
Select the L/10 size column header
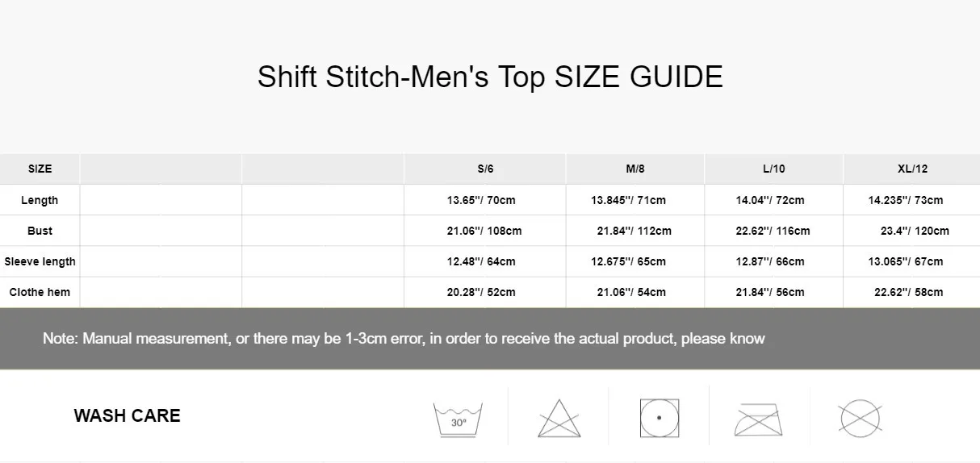[x=773, y=169]
